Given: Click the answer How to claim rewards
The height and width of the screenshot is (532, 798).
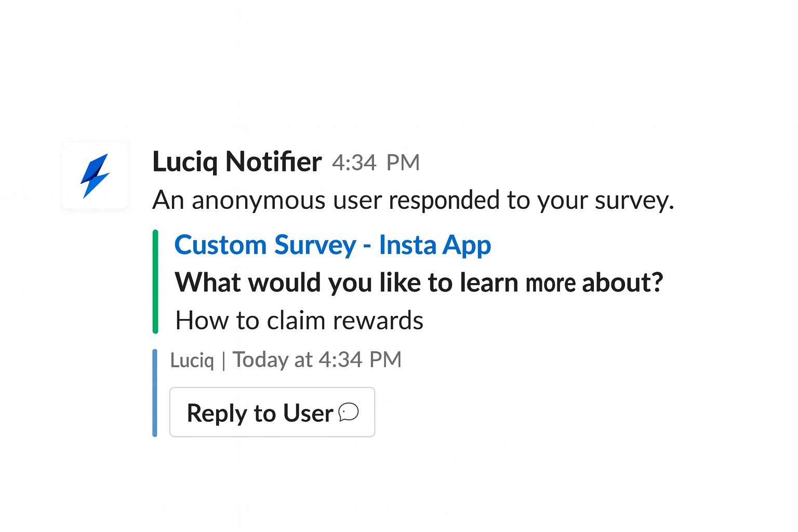Looking at the screenshot, I should click(299, 320).
